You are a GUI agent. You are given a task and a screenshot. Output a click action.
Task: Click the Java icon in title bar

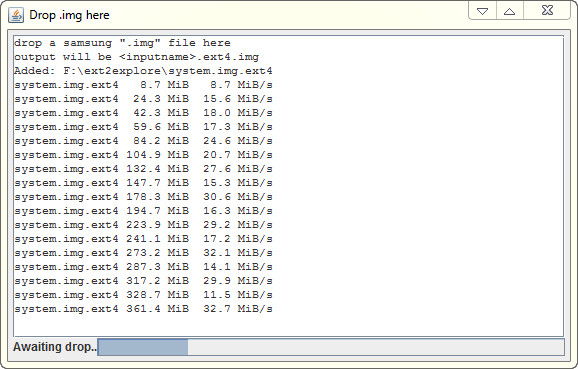(16, 15)
